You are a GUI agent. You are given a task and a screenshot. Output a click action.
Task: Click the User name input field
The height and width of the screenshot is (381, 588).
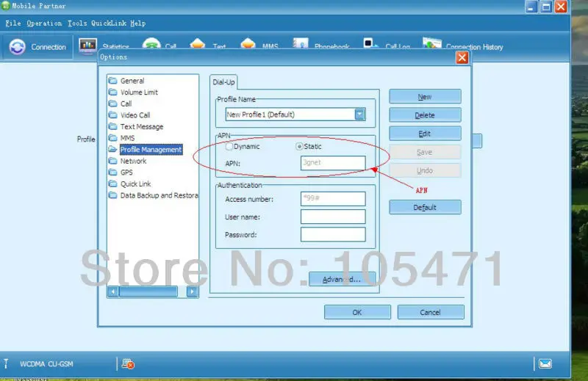click(333, 217)
